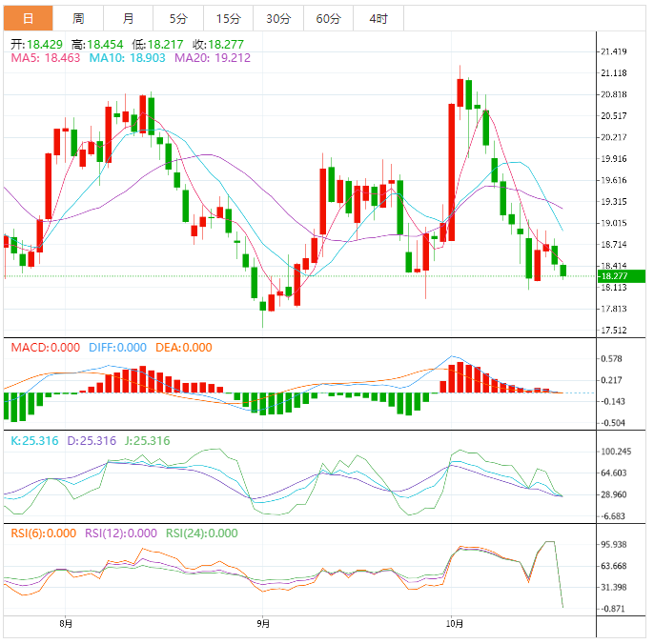Click the 高:18.454 high price text
654x644 pixels.
coord(97,44)
